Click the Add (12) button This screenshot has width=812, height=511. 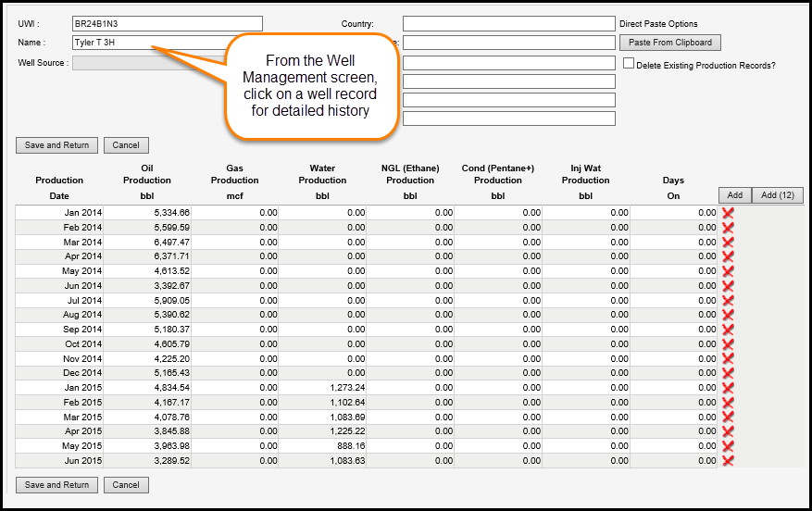(x=778, y=195)
